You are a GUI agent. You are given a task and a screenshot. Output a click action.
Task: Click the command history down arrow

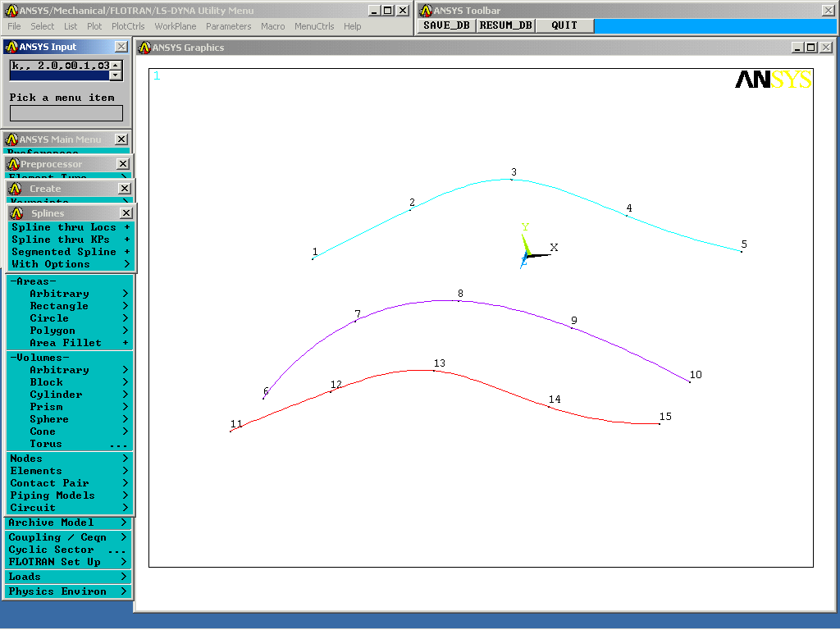[x=116, y=75]
